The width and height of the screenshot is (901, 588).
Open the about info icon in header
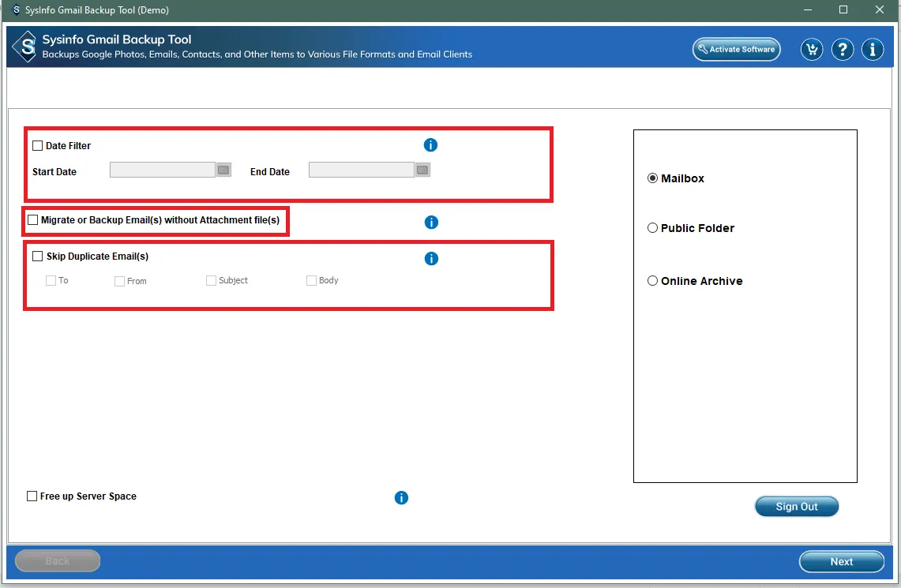(x=873, y=50)
